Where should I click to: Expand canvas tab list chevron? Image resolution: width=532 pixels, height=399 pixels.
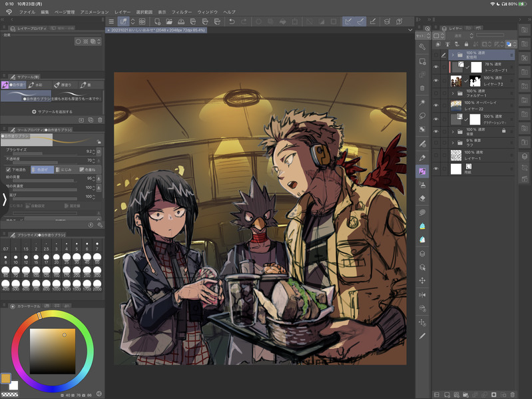[410, 30]
